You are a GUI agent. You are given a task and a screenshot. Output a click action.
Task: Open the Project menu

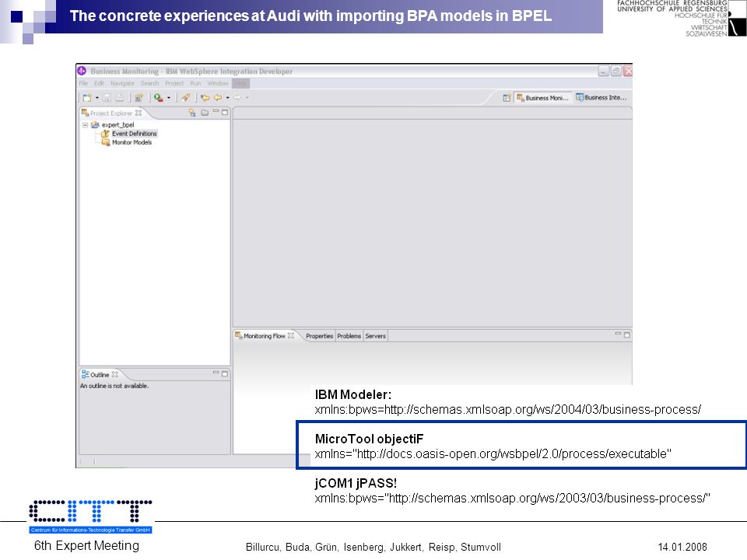[x=174, y=83]
